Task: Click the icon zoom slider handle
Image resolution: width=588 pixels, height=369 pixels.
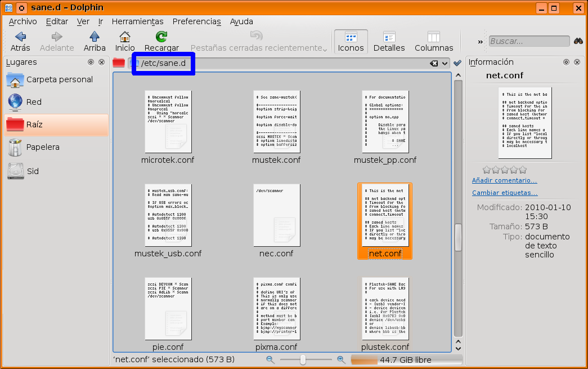Action: [x=303, y=360]
